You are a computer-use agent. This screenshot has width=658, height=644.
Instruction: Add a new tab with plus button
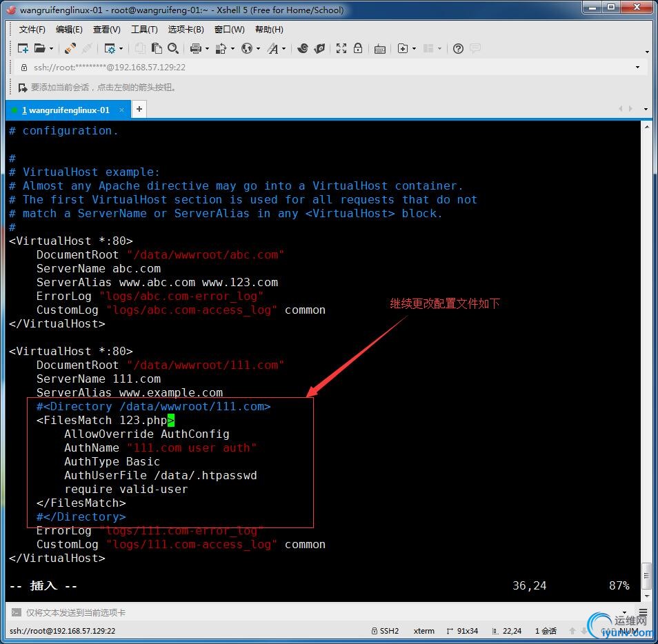tap(139, 110)
